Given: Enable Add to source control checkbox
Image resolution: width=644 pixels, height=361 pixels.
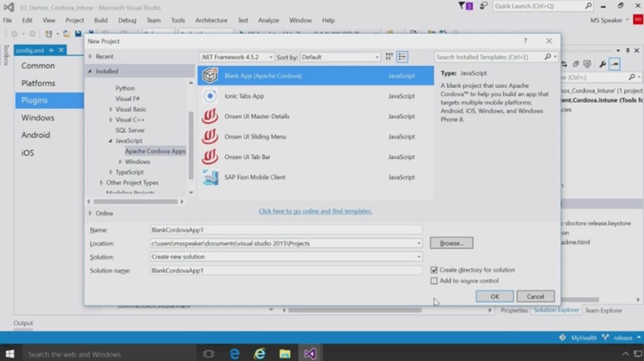Looking at the screenshot, I should coord(434,281).
